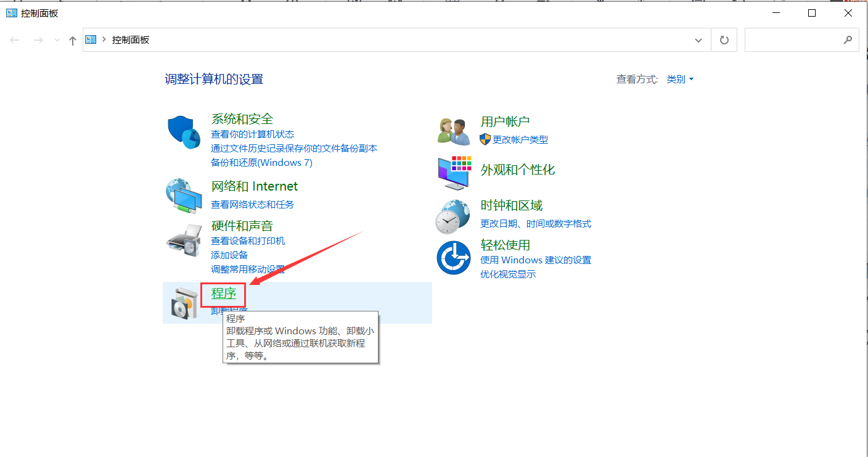Open the User Accounts people icon
This screenshot has width=868, height=457.
coord(454,131)
